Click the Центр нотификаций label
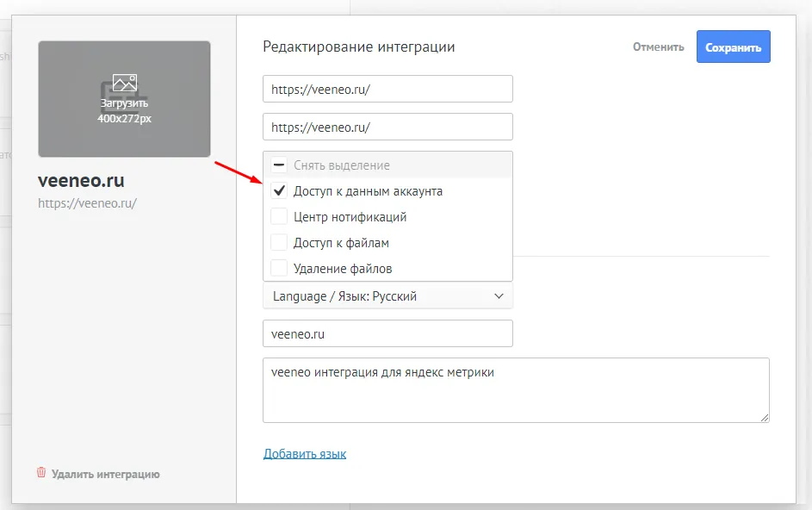This screenshot has height=510, width=812. coord(350,216)
